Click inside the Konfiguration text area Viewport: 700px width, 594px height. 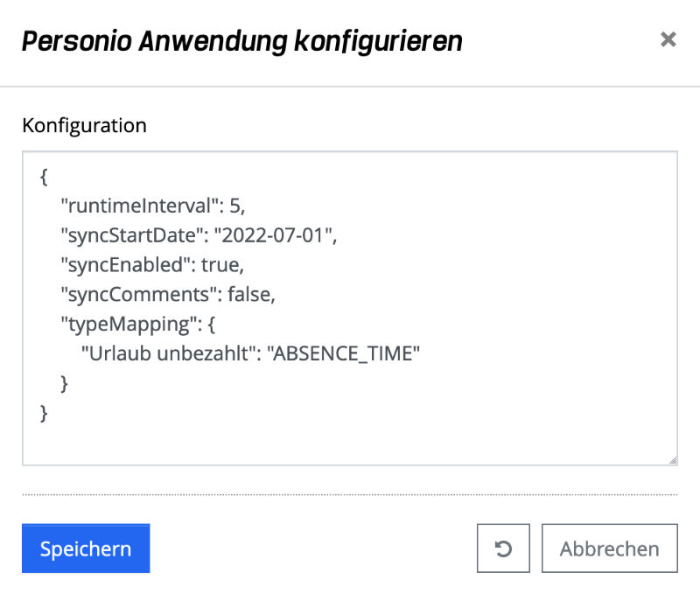350,308
